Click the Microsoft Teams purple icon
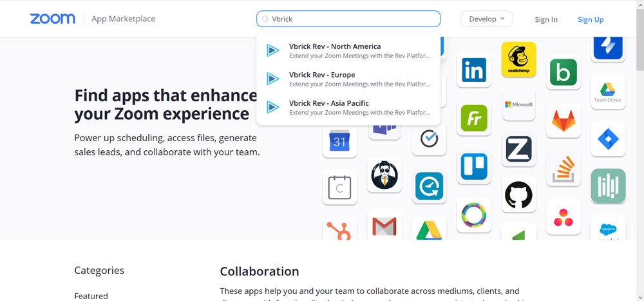This screenshot has width=644, height=301. 384,130
